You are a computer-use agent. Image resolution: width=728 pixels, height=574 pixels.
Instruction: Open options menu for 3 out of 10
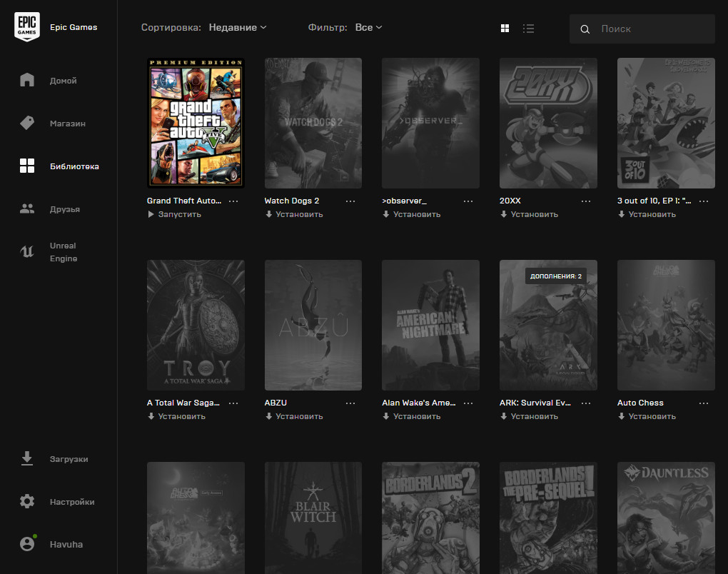pos(704,201)
